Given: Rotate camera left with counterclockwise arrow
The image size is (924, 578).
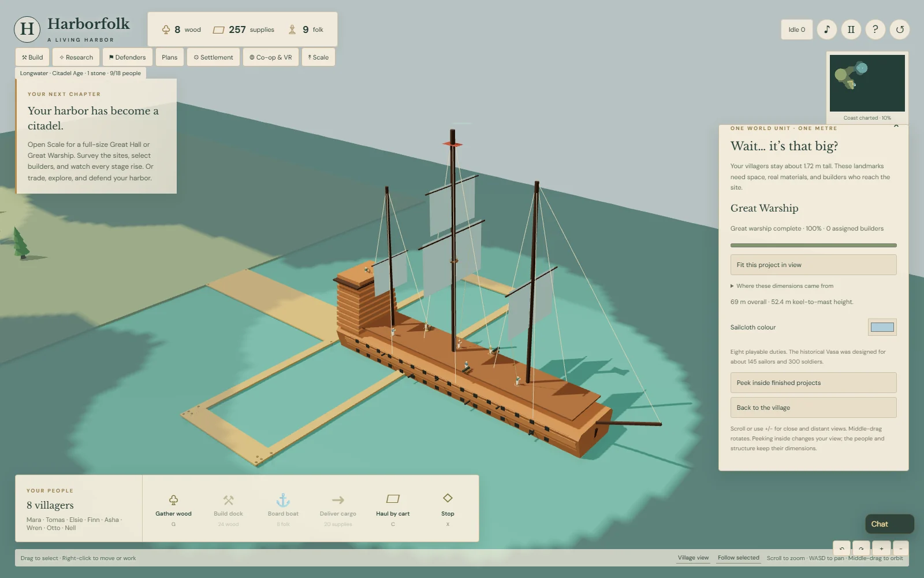Looking at the screenshot, I should pyautogui.click(x=841, y=549).
